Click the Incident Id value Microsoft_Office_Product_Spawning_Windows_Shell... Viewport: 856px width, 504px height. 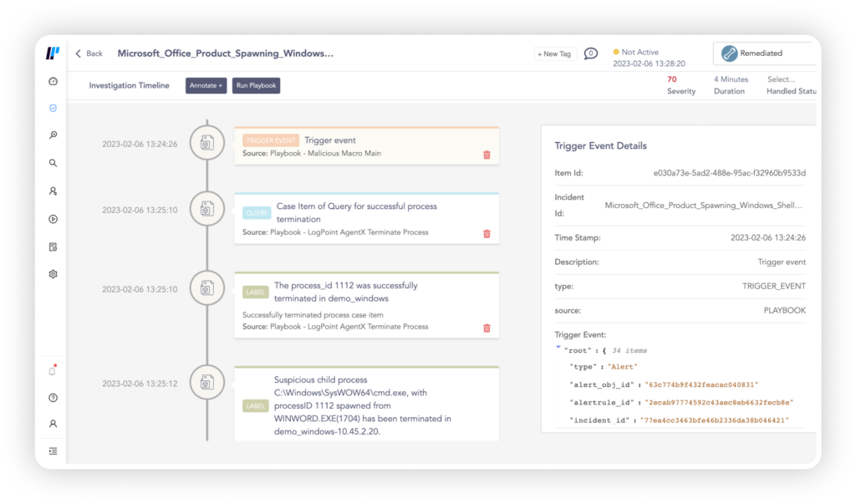[704, 206]
